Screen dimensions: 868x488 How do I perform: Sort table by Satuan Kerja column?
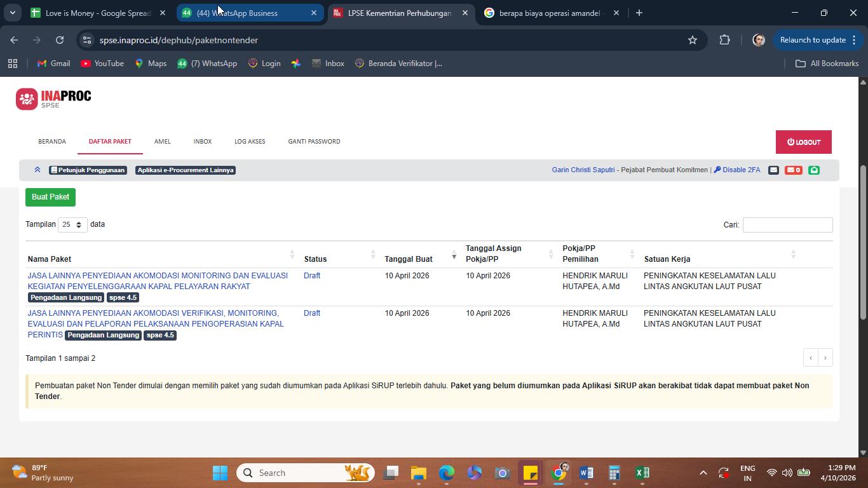point(720,254)
